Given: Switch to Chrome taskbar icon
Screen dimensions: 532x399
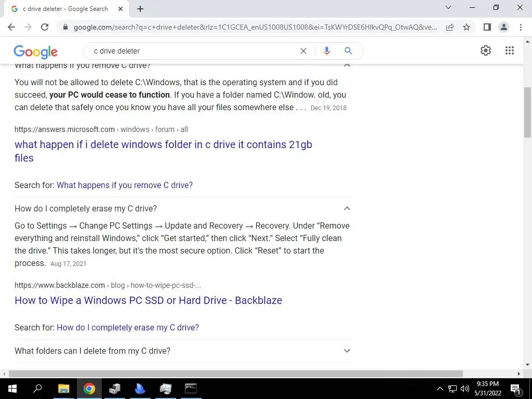Looking at the screenshot, I should [x=89, y=389].
